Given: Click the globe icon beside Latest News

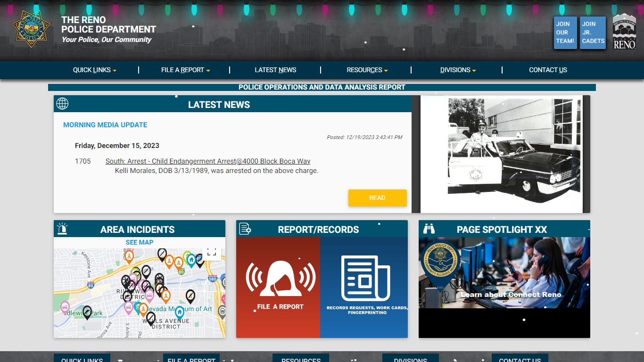Looking at the screenshot, I should point(62,104).
